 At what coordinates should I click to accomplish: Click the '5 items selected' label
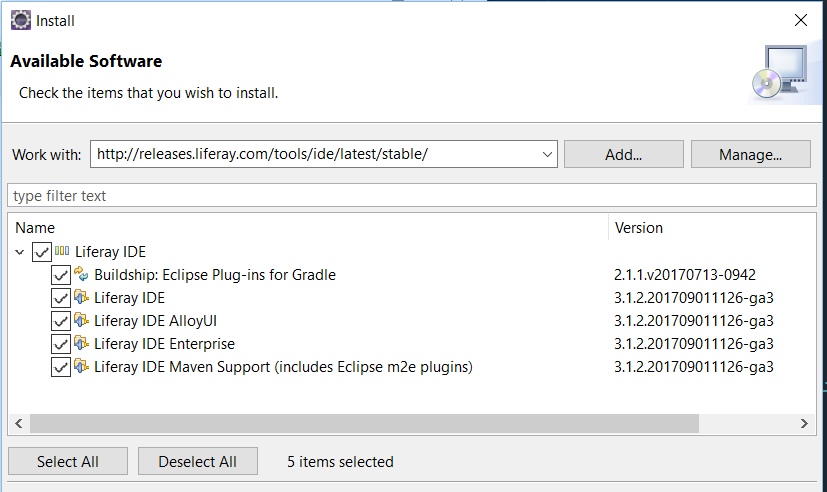click(340, 462)
